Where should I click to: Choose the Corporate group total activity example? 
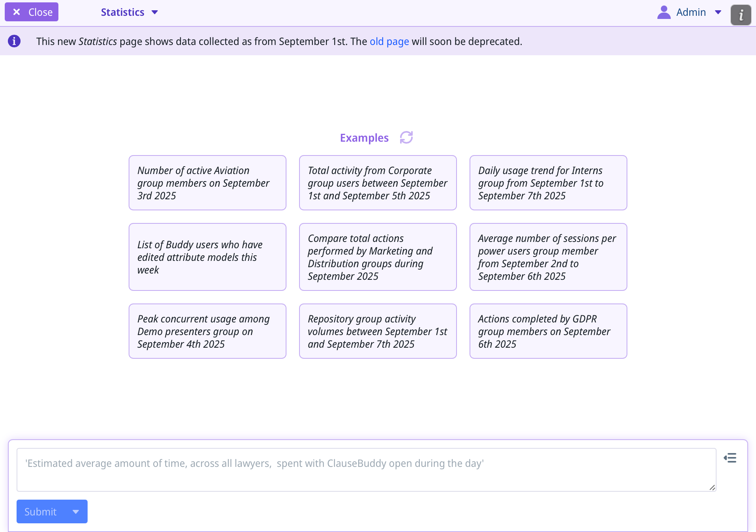point(378,183)
